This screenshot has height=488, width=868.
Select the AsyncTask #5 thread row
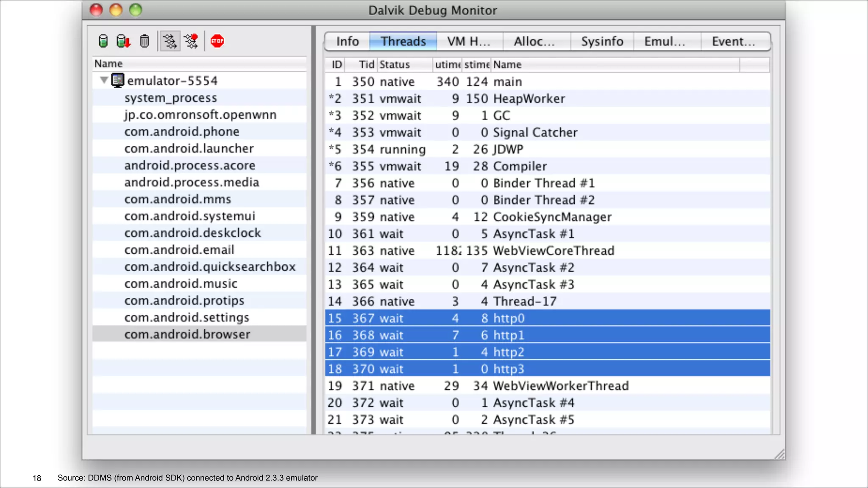click(x=547, y=419)
